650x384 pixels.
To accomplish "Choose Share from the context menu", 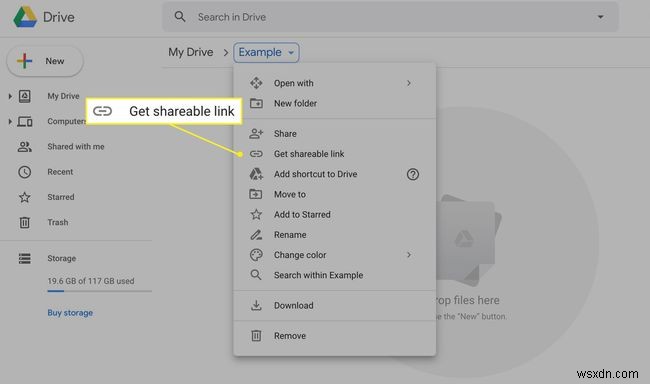I will click(x=335, y=134).
